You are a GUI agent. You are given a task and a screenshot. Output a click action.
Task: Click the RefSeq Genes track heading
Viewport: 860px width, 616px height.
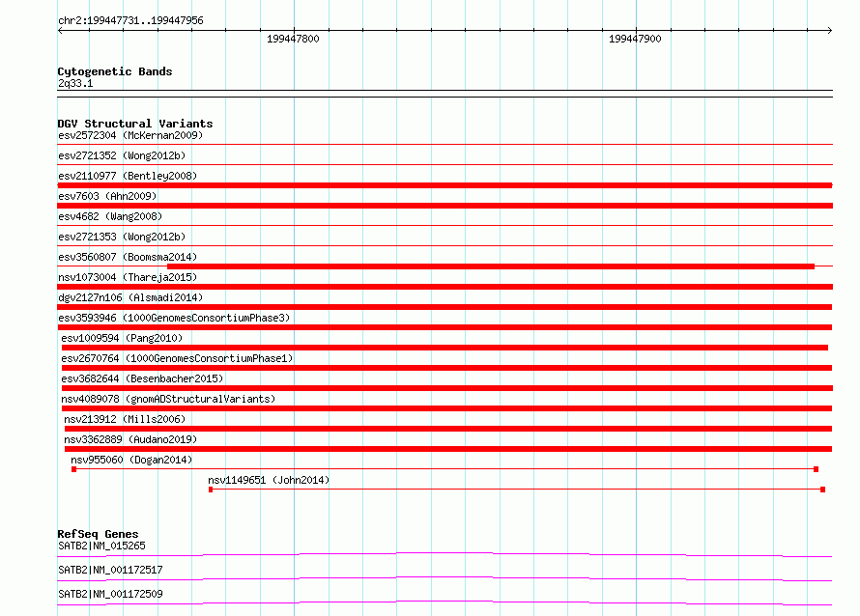pyautogui.click(x=98, y=534)
